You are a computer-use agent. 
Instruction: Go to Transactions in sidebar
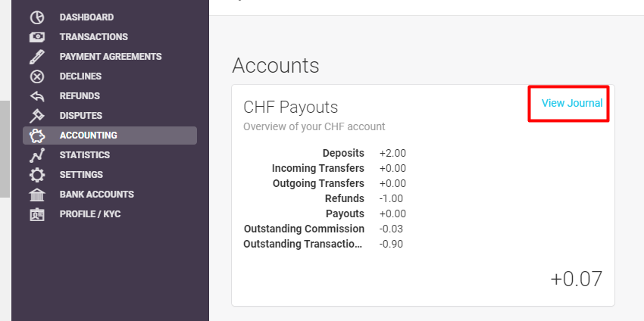(94, 37)
